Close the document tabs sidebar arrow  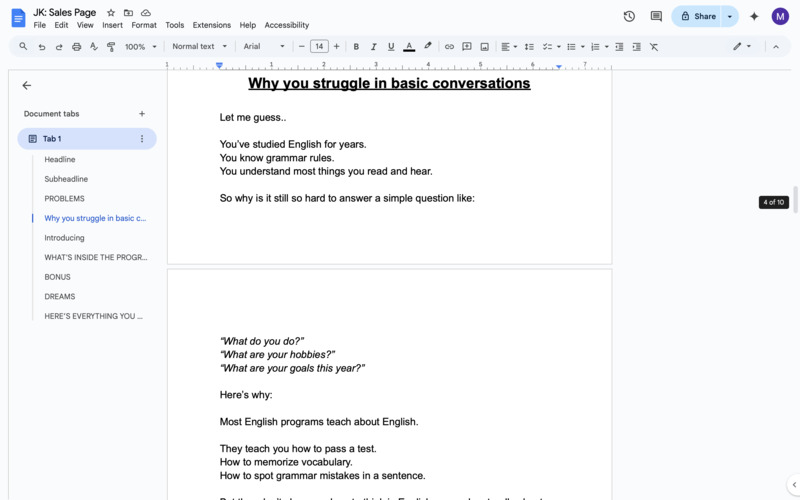27,86
